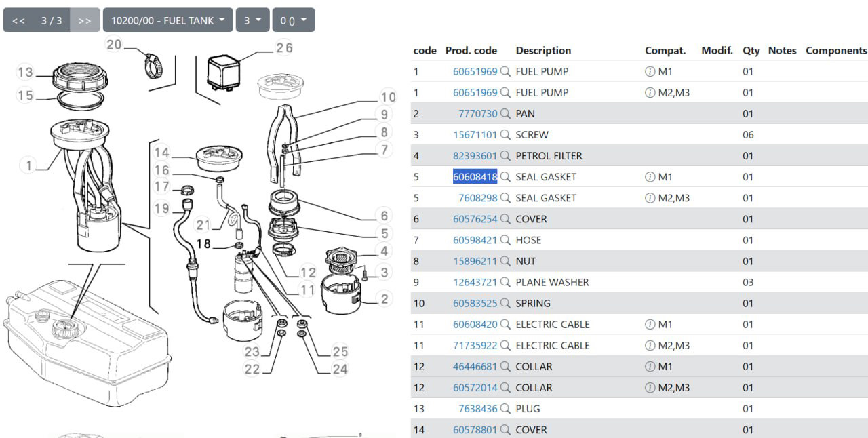The width and height of the screenshot is (868, 438).
Task: Click the search icon beside 15896211 NUT
Action: [x=505, y=261]
